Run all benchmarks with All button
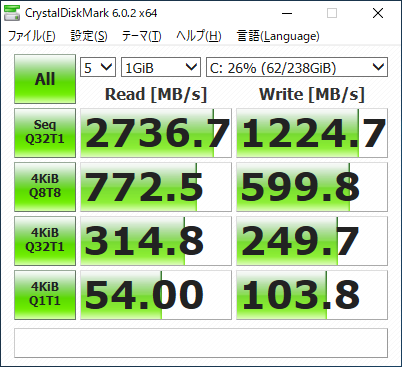 coord(45,79)
